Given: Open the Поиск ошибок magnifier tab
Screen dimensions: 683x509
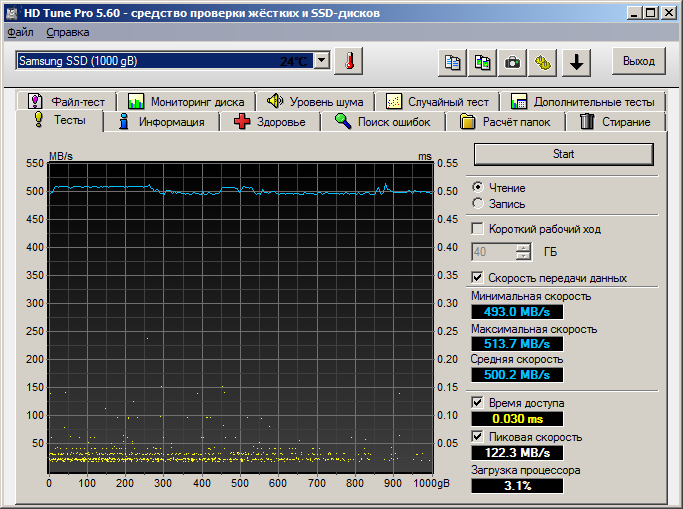Looking at the screenshot, I should click(383, 122).
